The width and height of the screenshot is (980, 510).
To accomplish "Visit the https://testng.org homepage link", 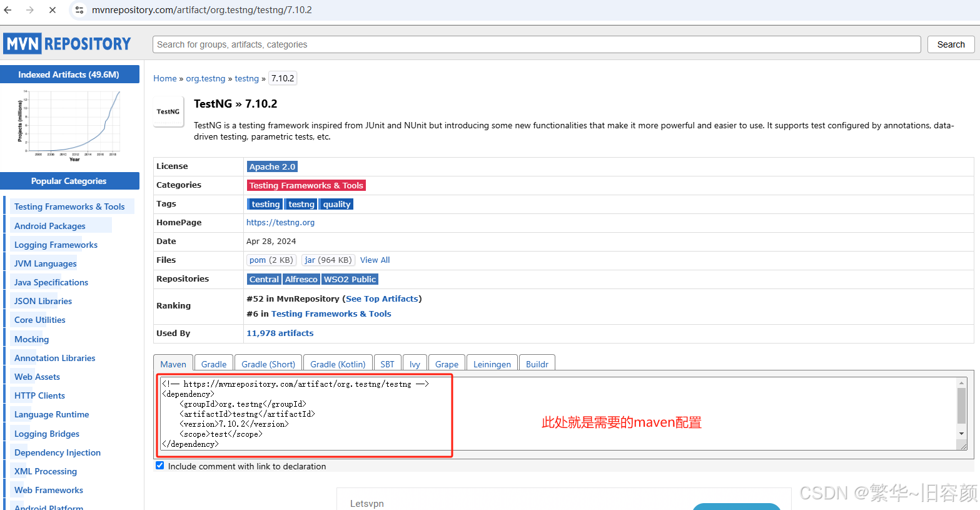I will tap(280, 222).
